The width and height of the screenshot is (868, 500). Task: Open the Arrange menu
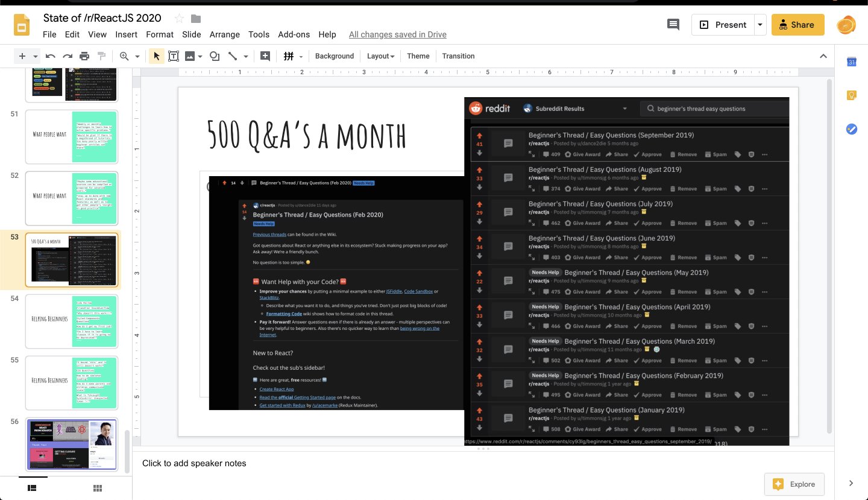click(225, 34)
